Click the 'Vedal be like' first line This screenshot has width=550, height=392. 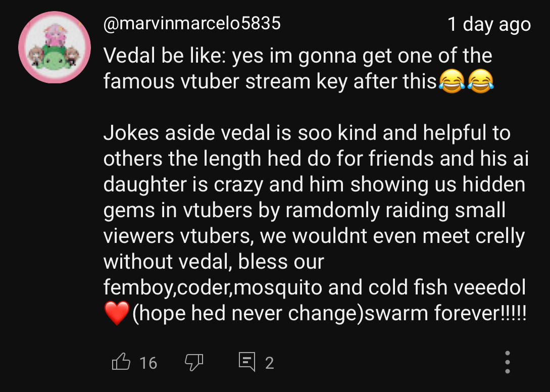coord(297,56)
